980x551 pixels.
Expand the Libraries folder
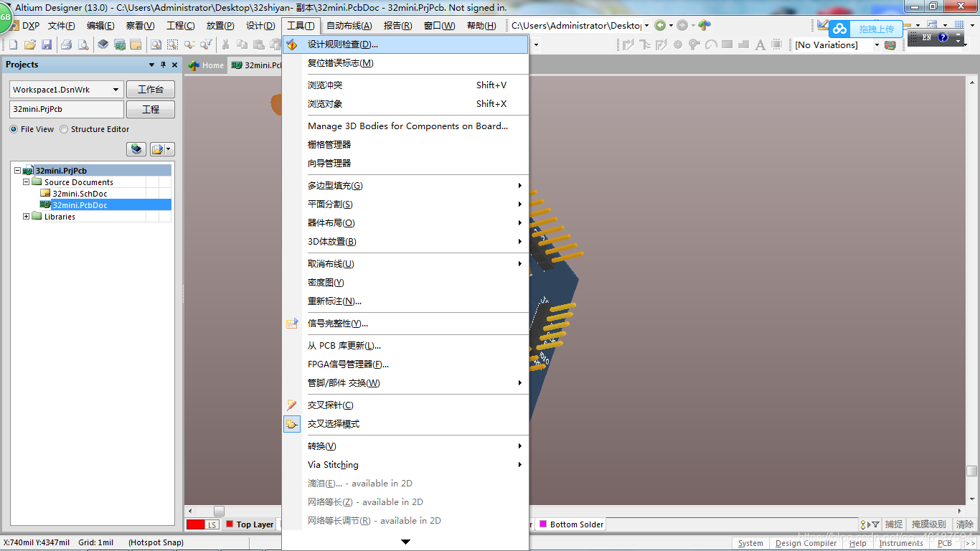[x=27, y=217]
